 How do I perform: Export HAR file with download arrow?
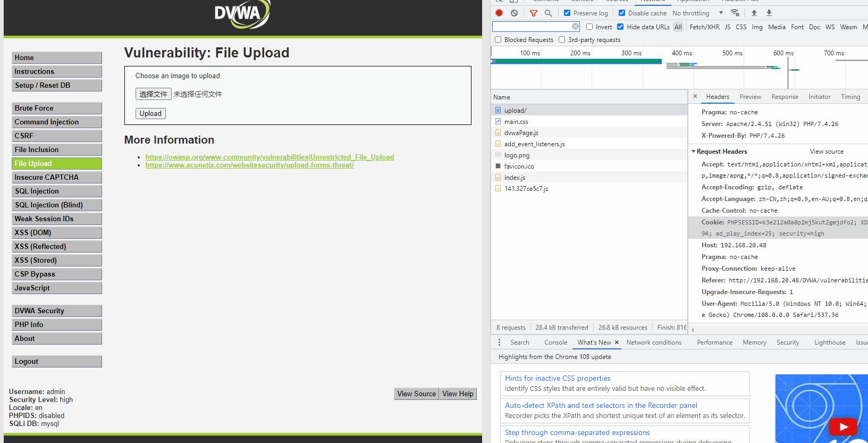(x=769, y=13)
